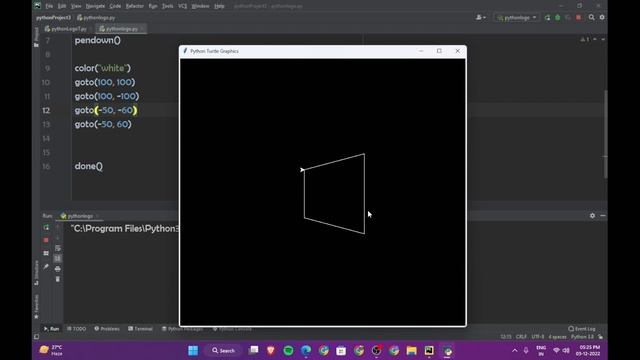Click pythonProject3 breadcrumb

click(x=53, y=18)
